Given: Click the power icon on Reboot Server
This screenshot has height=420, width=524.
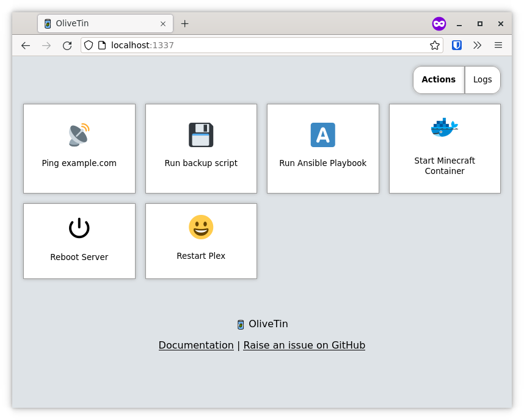Looking at the screenshot, I should coord(79,227).
